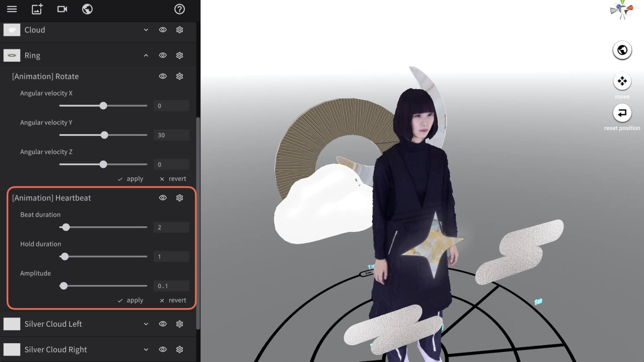The height and width of the screenshot is (362, 644).
Task: Click the globe button on the right side
Action: click(622, 50)
